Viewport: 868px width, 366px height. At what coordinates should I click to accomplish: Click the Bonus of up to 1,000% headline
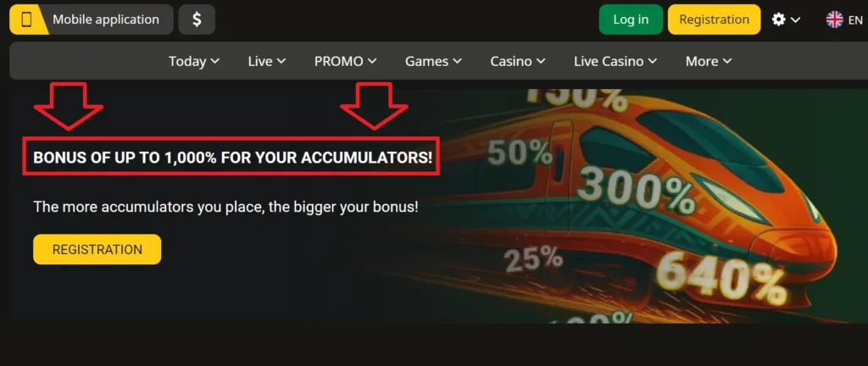coord(232,158)
